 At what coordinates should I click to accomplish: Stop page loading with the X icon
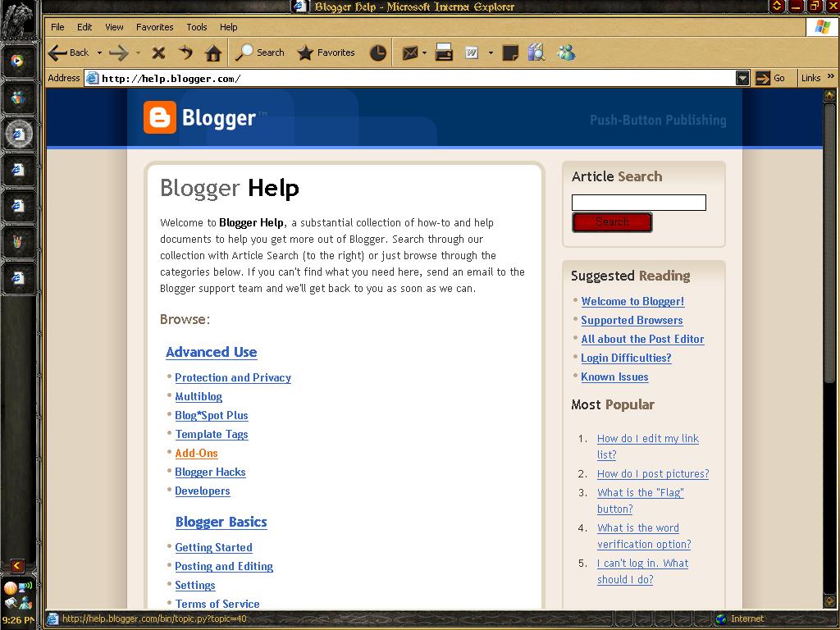pos(158,52)
